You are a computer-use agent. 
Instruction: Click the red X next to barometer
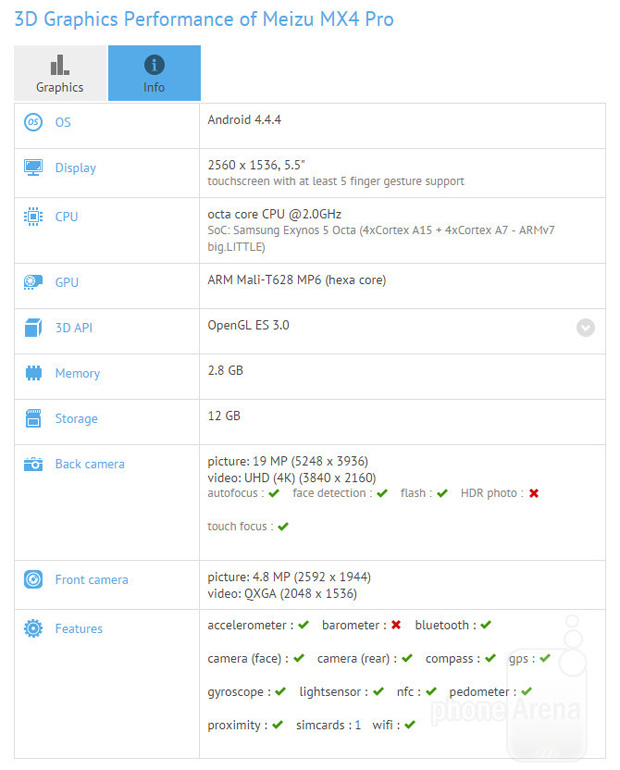(396, 625)
